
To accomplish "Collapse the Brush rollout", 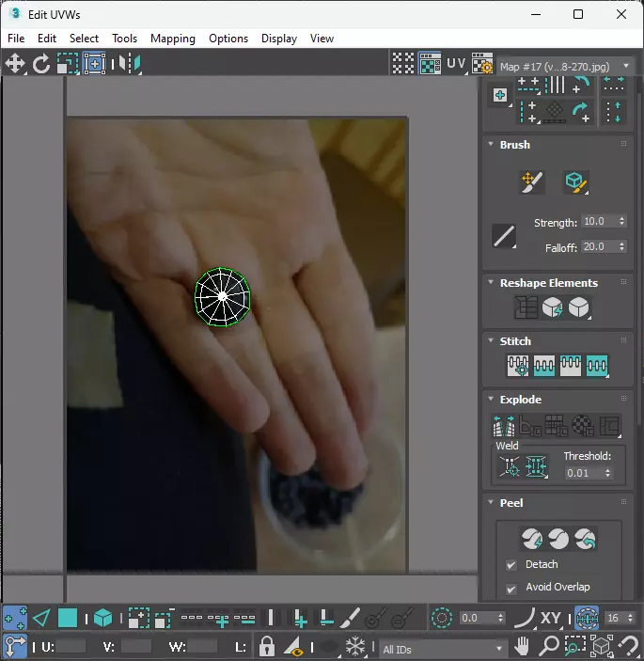I will [x=491, y=144].
